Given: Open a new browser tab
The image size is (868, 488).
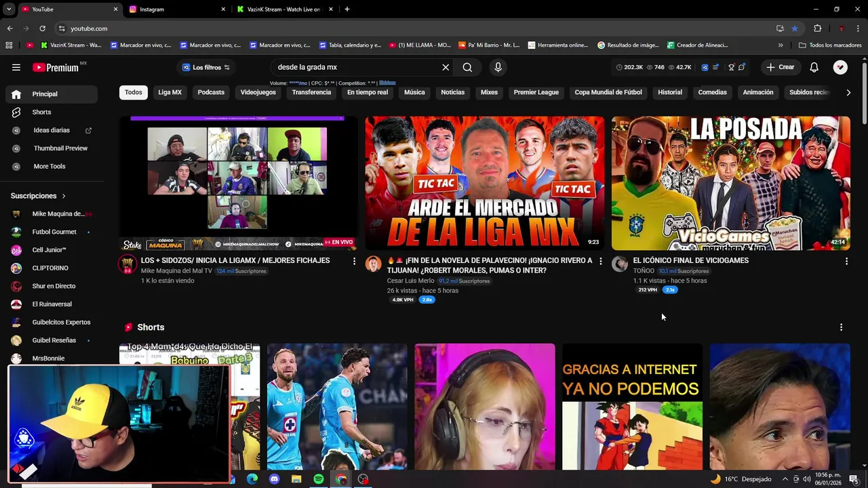Looking at the screenshot, I should [x=347, y=9].
